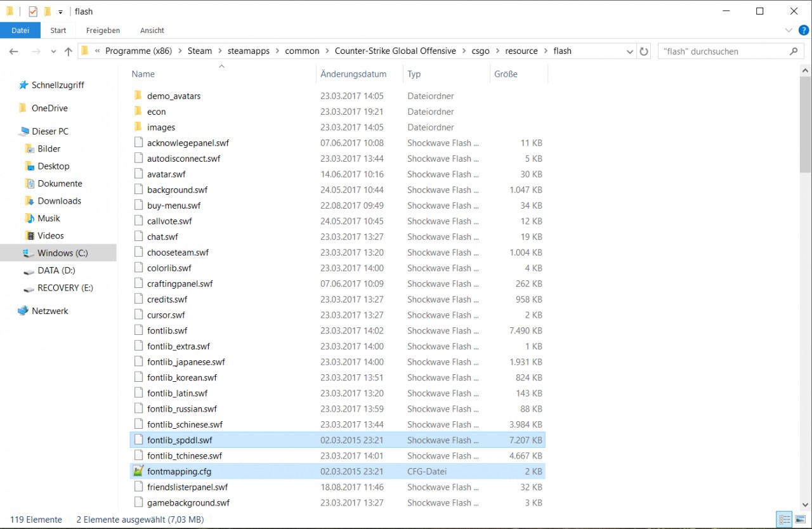Image resolution: width=812 pixels, height=529 pixels.
Task: Open the quick access toolbar customize arrow
Action: pyautogui.click(x=60, y=12)
